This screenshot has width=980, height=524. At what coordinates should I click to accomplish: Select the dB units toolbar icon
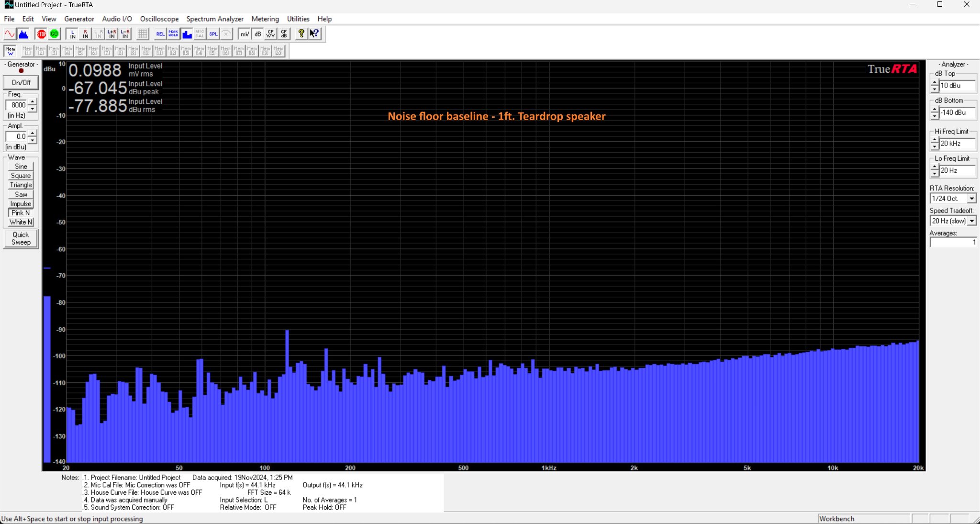pos(257,34)
